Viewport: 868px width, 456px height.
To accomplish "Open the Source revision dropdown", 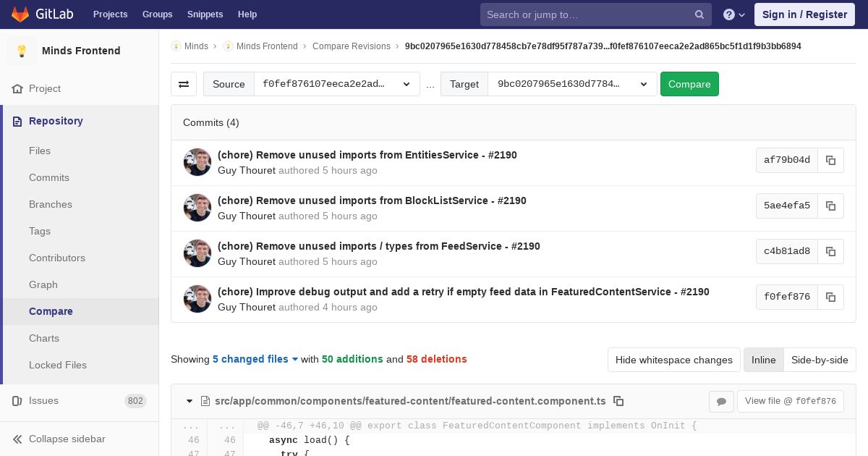I will (336, 84).
